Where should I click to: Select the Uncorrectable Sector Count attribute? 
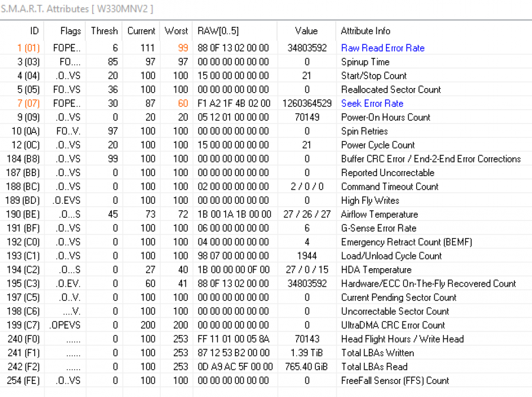pyautogui.click(x=266, y=311)
